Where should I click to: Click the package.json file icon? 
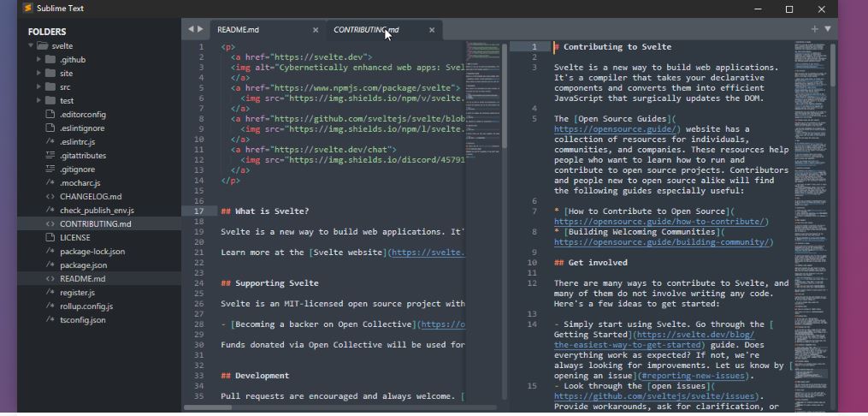tap(50, 264)
